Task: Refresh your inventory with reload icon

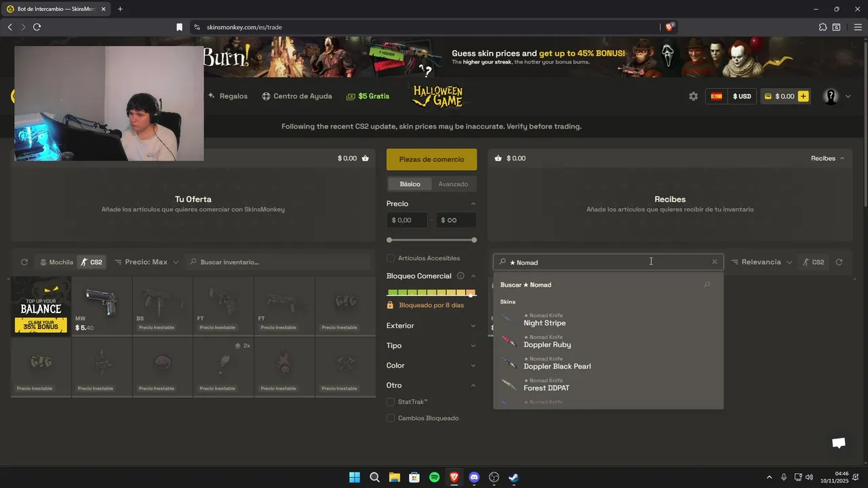Action: tap(24, 262)
